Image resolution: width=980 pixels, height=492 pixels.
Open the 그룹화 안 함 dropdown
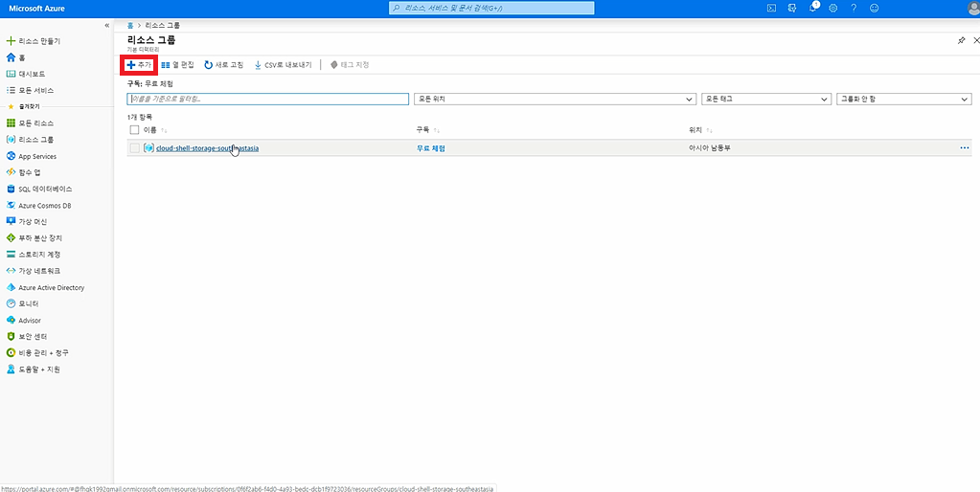pyautogui.click(x=903, y=100)
